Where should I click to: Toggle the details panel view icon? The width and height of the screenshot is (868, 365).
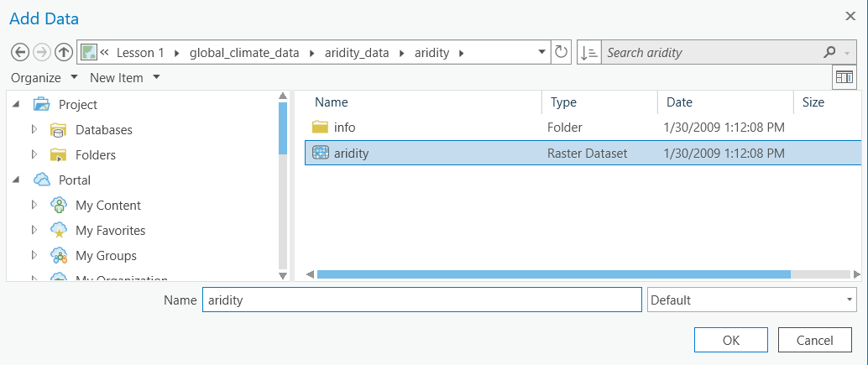[x=844, y=78]
